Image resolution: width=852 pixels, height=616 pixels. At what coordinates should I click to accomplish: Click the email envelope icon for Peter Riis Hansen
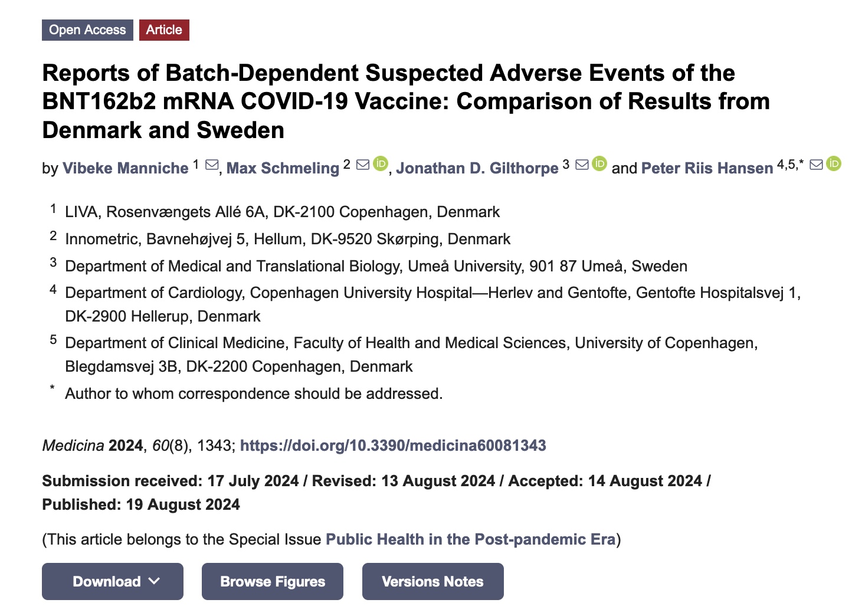pyautogui.click(x=816, y=165)
